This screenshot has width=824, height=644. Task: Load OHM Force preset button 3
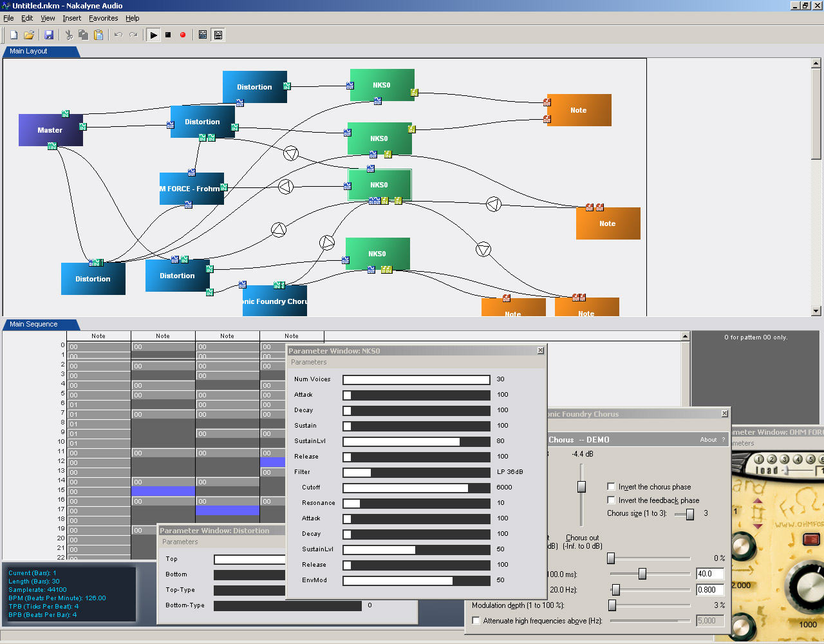(x=784, y=459)
